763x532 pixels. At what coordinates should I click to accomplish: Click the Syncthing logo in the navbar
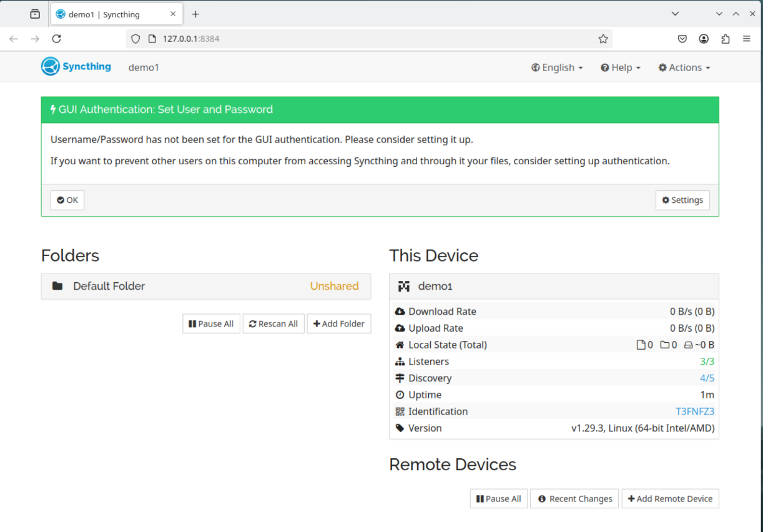[76, 67]
